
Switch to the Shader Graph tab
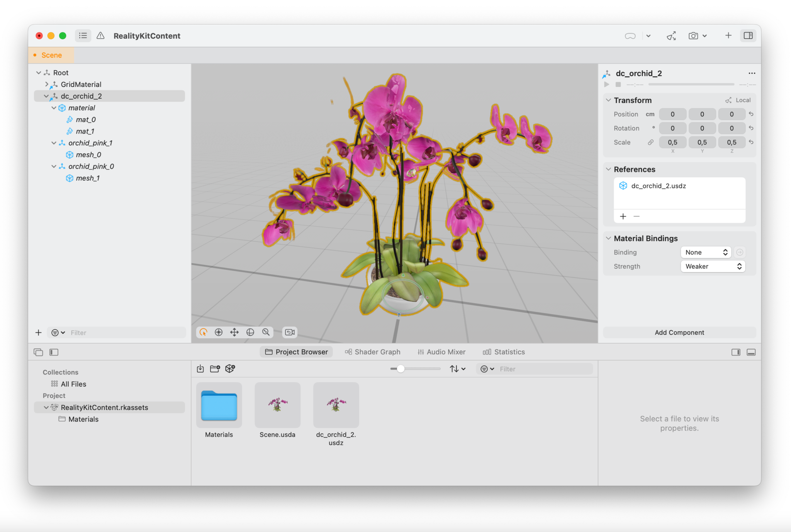pyautogui.click(x=372, y=352)
